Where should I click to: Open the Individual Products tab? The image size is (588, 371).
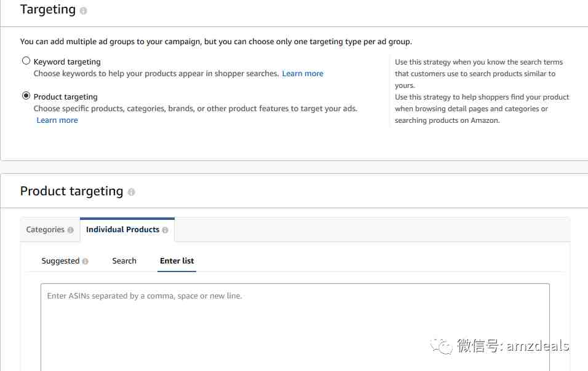[127, 230]
